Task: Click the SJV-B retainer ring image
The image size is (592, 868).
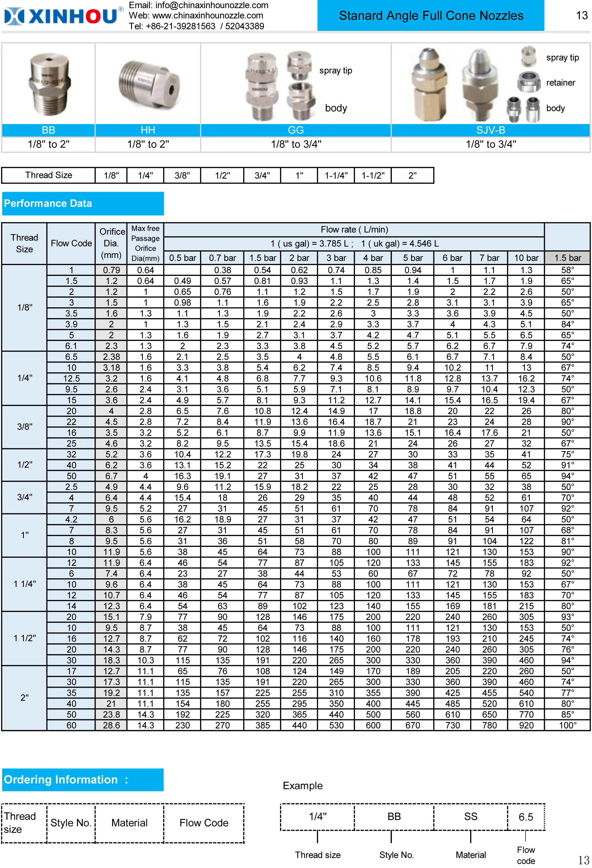Action: [529, 82]
